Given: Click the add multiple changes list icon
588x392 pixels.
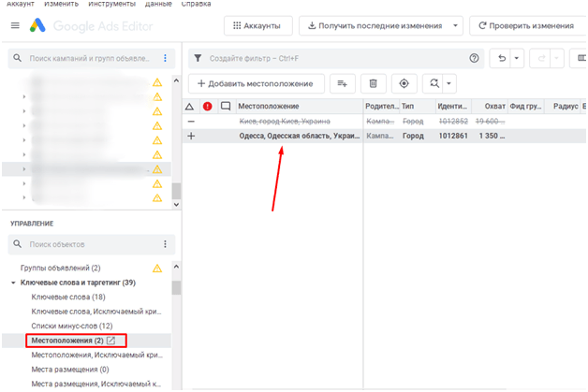Looking at the screenshot, I should pos(343,83).
